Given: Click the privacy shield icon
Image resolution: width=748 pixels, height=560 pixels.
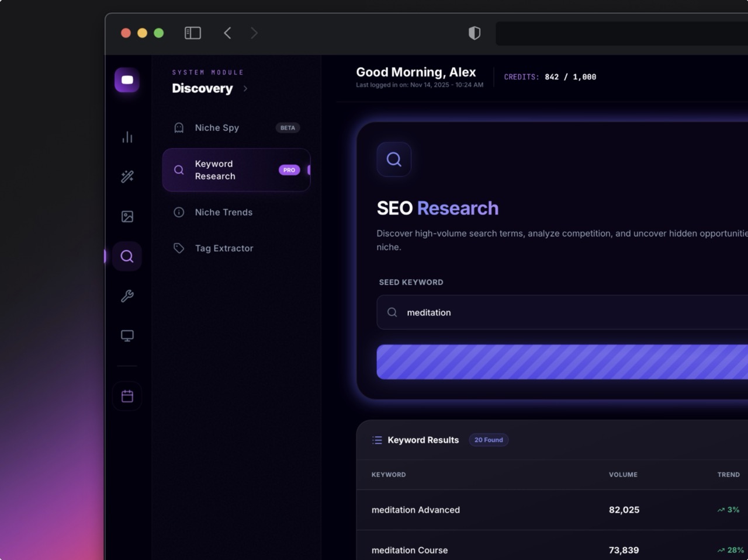Looking at the screenshot, I should tap(475, 33).
